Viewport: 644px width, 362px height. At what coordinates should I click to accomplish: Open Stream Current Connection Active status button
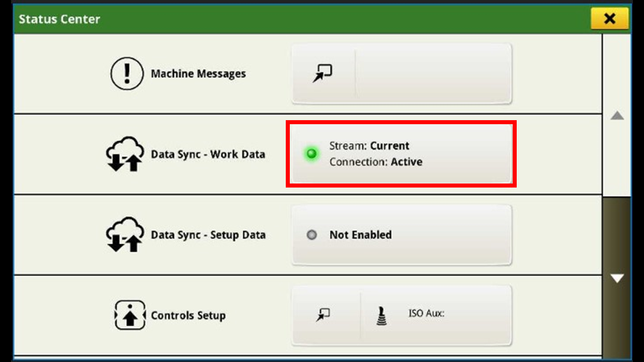pos(401,154)
